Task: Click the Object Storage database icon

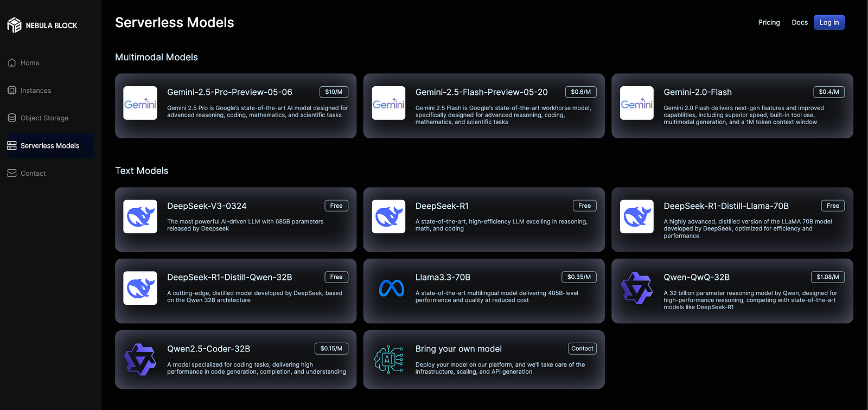Action: point(12,118)
